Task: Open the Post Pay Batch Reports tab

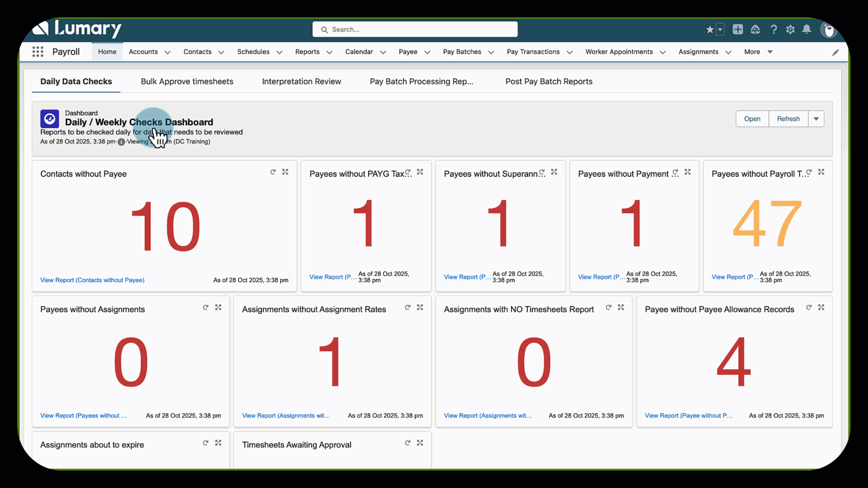Action: (548, 81)
